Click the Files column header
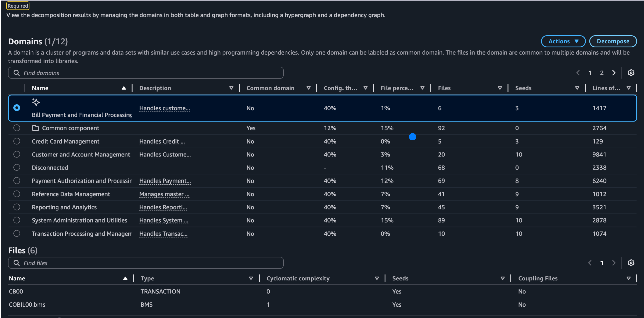The width and height of the screenshot is (644, 318). click(444, 88)
